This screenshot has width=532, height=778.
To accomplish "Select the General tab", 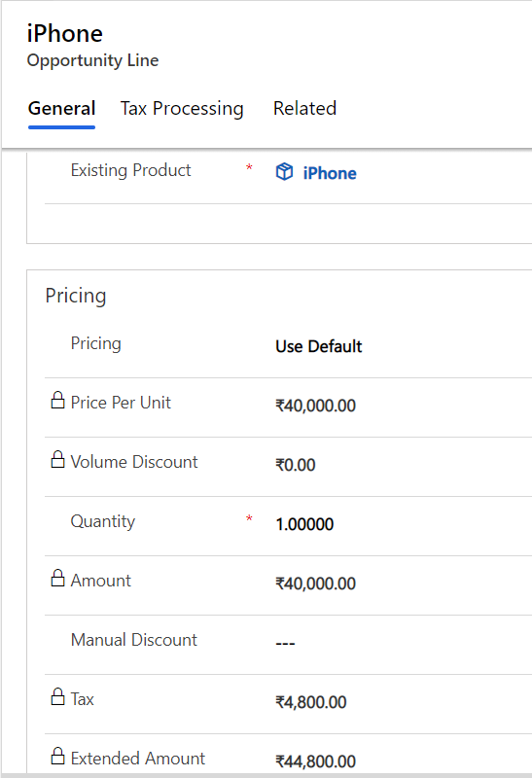I will coord(61,108).
